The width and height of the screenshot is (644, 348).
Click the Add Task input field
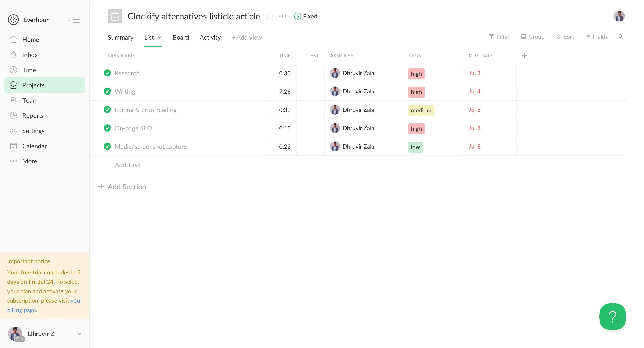pyautogui.click(x=127, y=165)
